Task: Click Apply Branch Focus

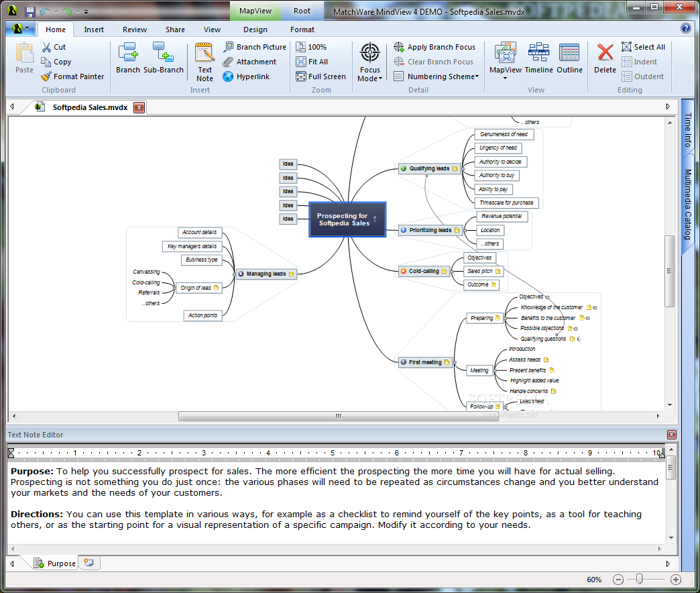Action: tap(435, 47)
